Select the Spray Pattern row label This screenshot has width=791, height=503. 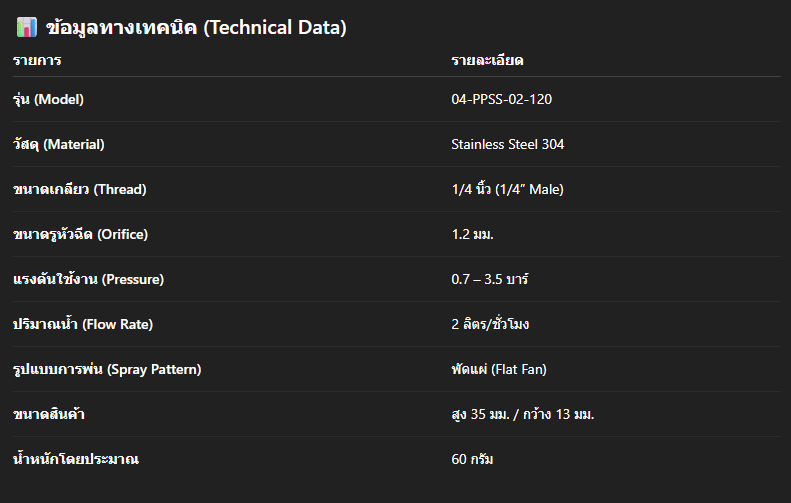[x=107, y=369]
